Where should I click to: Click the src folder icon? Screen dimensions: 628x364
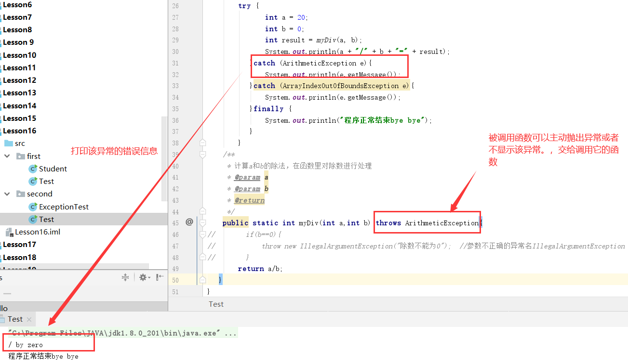9,143
